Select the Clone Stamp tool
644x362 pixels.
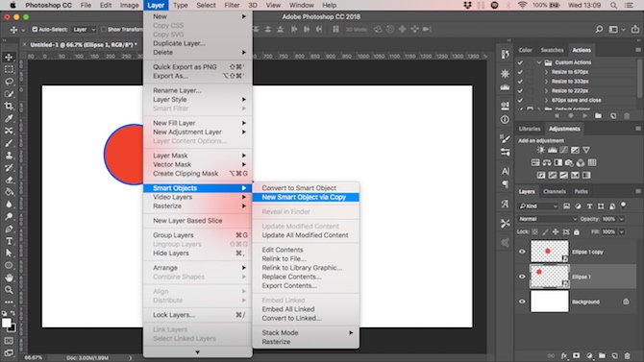click(x=9, y=156)
